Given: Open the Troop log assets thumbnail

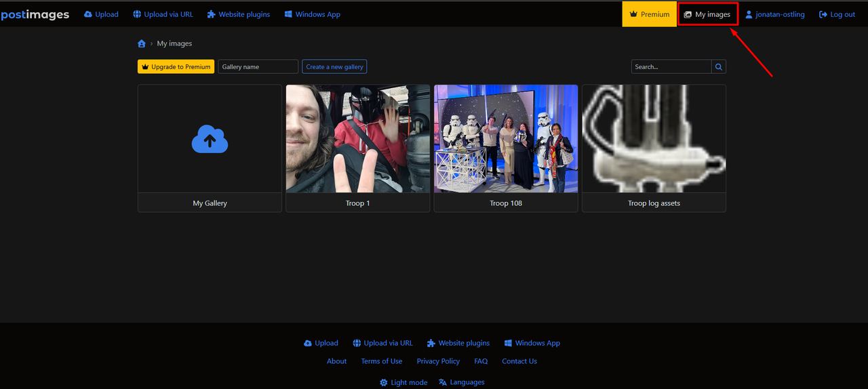Looking at the screenshot, I should 654,139.
